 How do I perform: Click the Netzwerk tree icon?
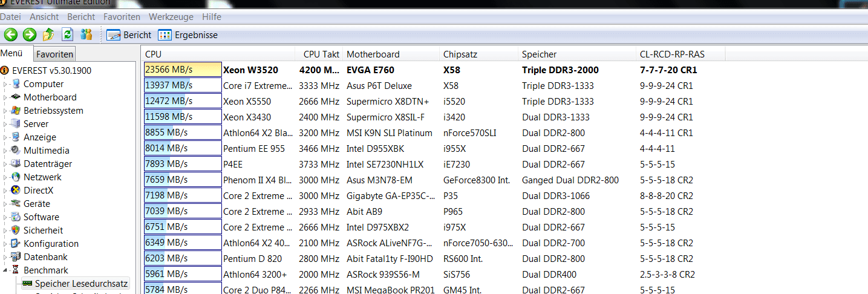pos(16,177)
